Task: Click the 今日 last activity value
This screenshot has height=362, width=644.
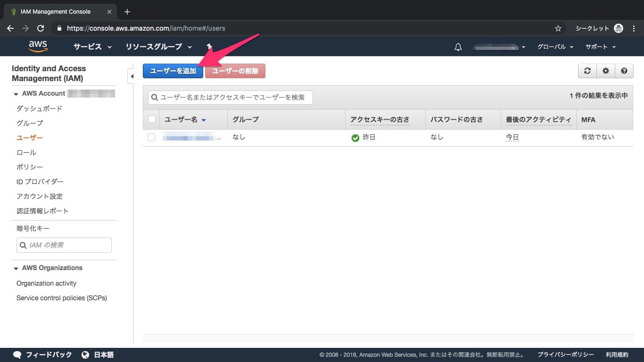Action: pyautogui.click(x=512, y=137)
